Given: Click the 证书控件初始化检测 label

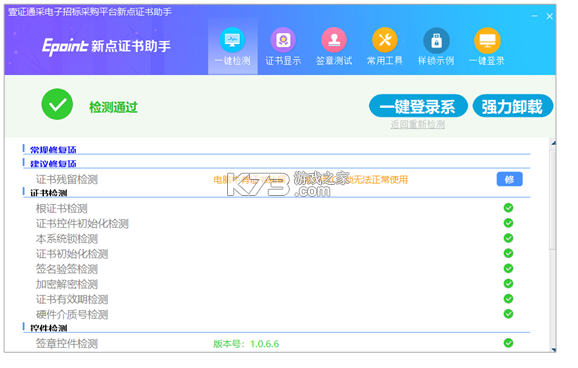Looking at the screenshot, I should tap(82, 224).
